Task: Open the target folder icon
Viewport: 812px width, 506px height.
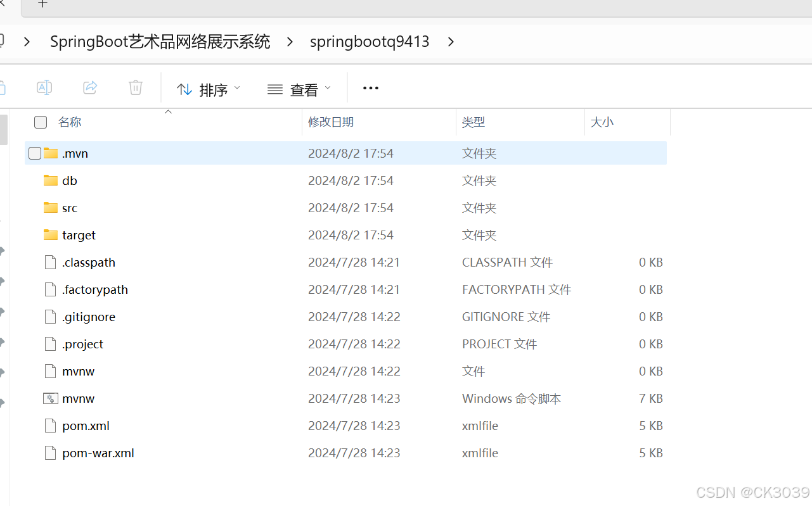Action: pyautogui.click(x=51, y=234)
